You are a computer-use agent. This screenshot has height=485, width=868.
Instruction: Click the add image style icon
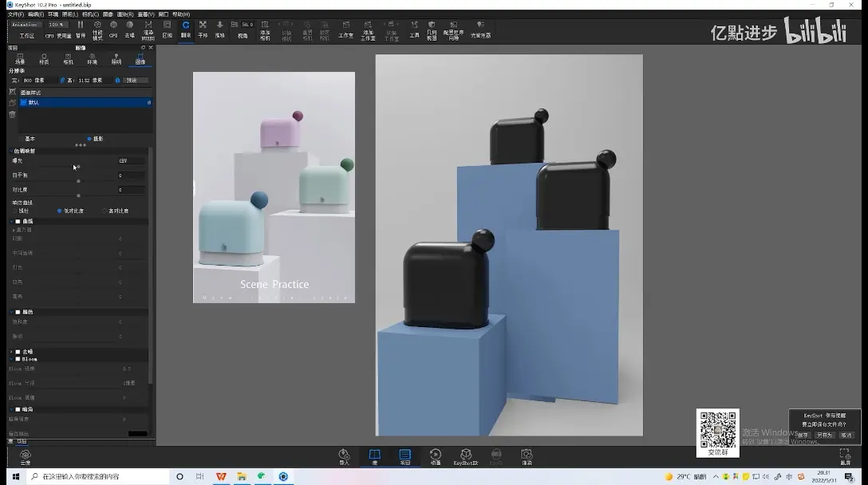click(x=12, y=92)
